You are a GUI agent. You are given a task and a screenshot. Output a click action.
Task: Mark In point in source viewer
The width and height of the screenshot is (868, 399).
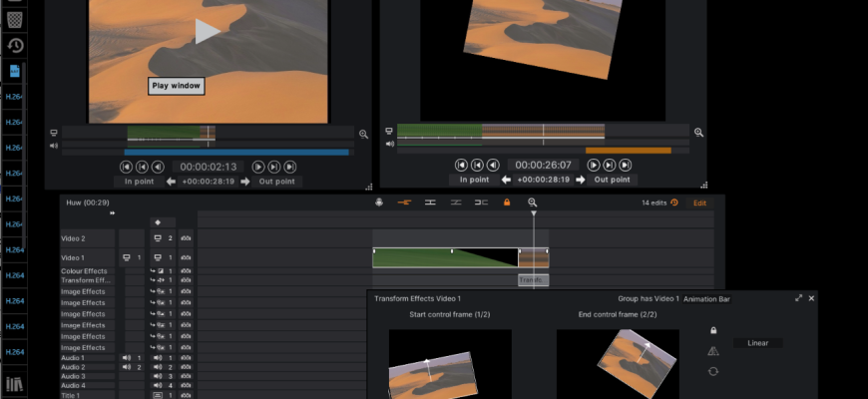click(139, 182)
